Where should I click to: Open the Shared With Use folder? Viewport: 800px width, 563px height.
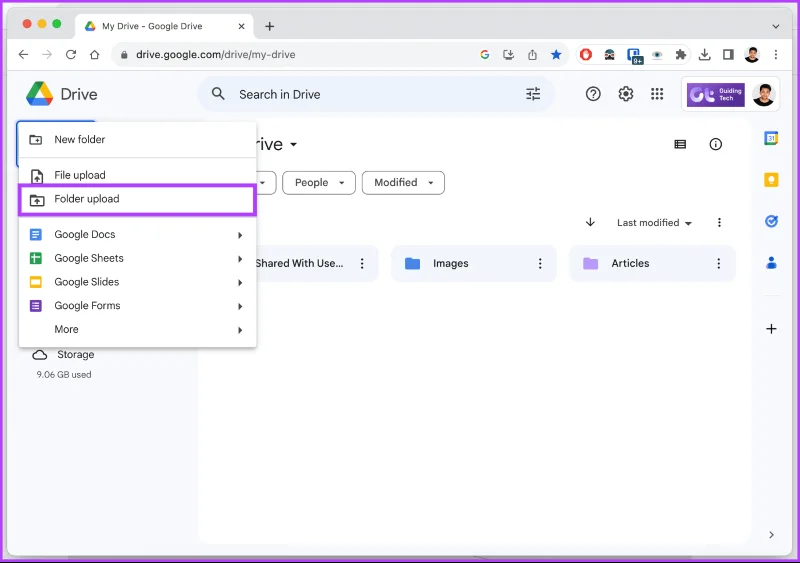pyautogui.click(x=316, y=263)
